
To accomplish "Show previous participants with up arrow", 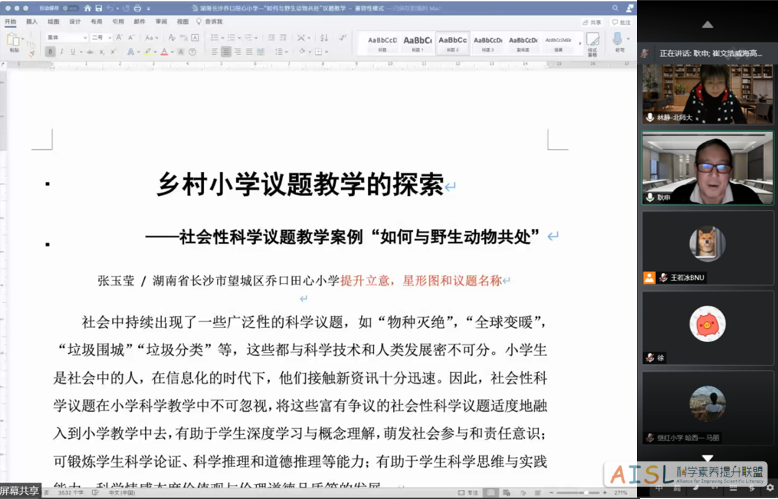I will point(708,24).
